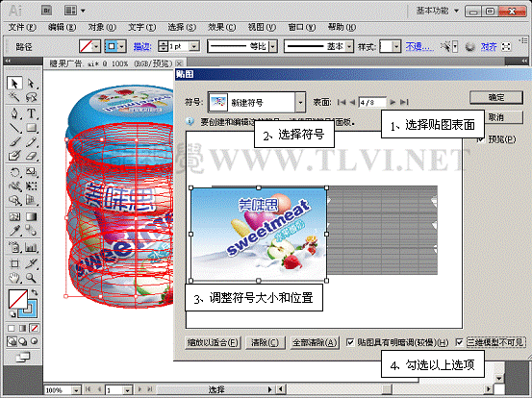Set paint mode to Gradient button
Viewport: 532px width, 398px height.
tap(23, 328)
